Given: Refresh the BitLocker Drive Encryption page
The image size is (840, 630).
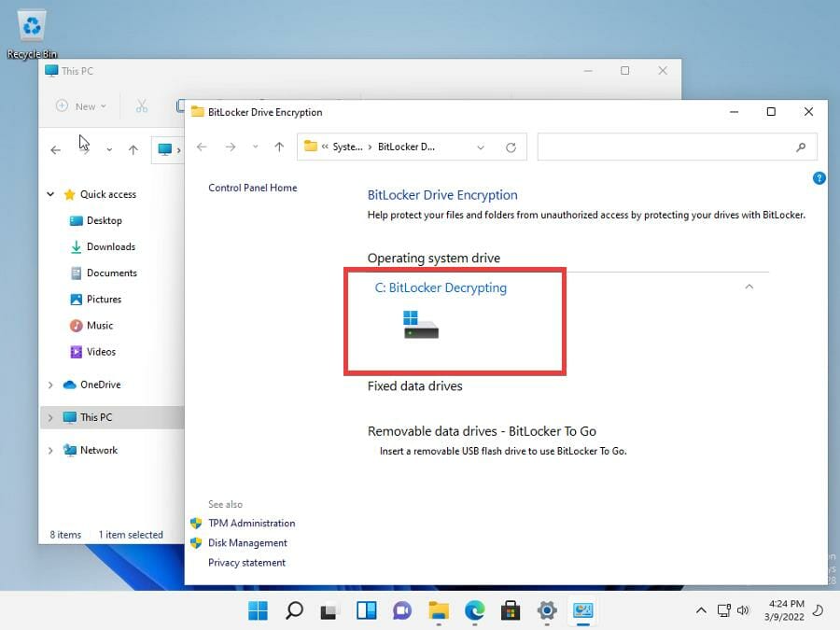Looking at the screenshot, I should 511,147.
